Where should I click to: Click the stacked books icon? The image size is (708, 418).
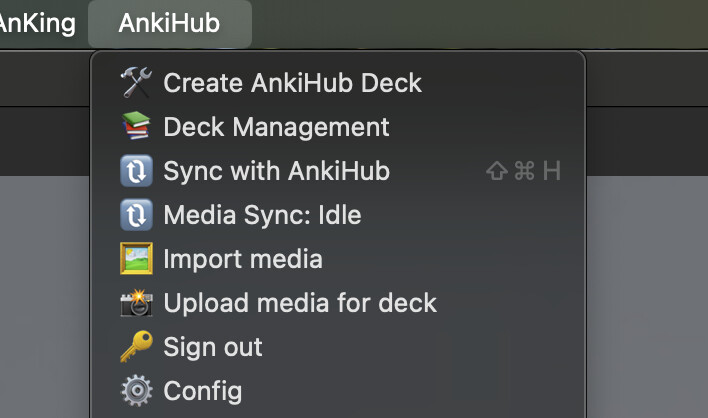pyautogui.click(x=135, y=127)
